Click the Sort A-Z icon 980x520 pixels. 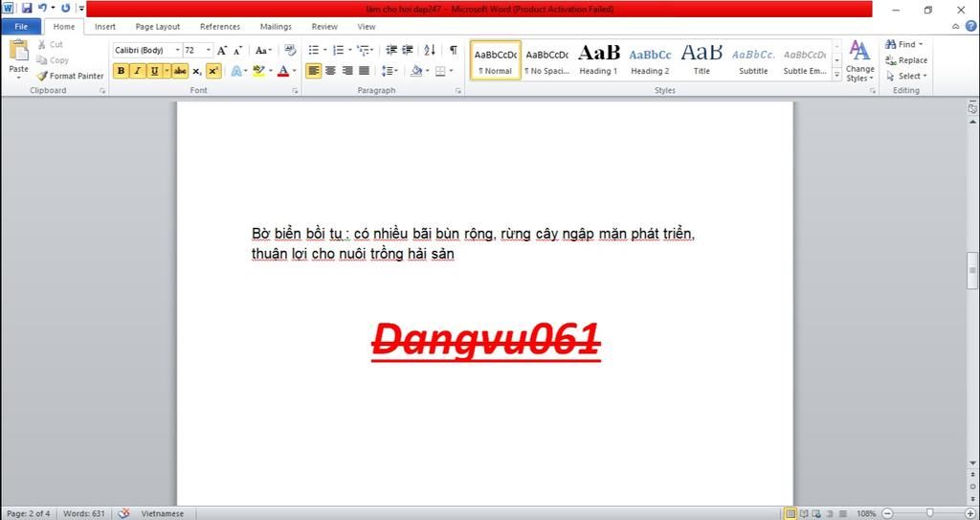click(430, 50)
